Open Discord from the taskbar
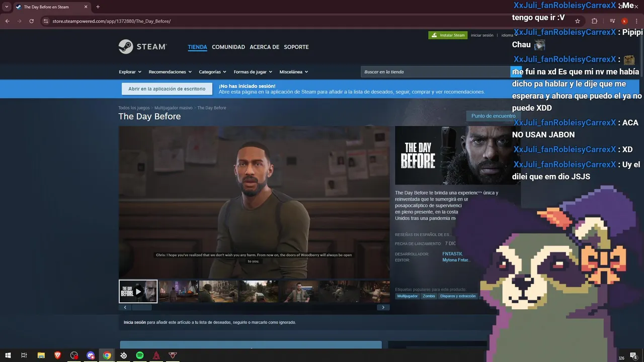Screen dimensions: 644x362 pyautogui.click(x=91, y=355)
